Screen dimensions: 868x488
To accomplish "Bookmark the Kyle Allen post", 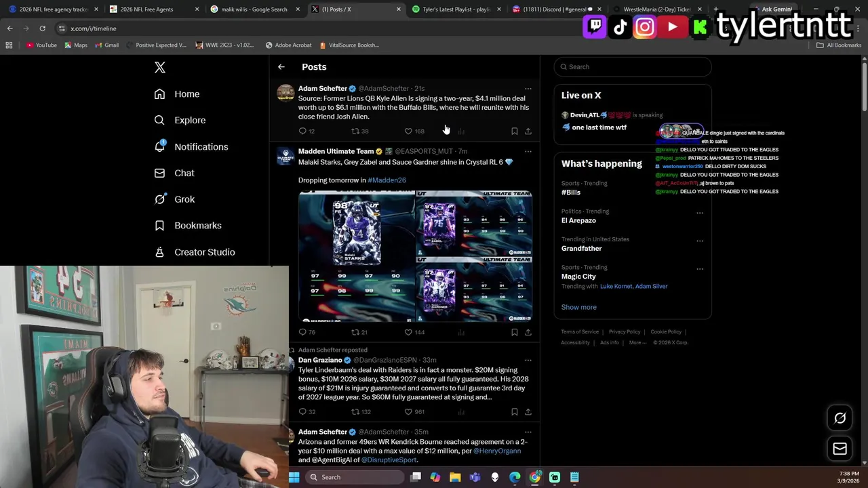I will 515,131.
